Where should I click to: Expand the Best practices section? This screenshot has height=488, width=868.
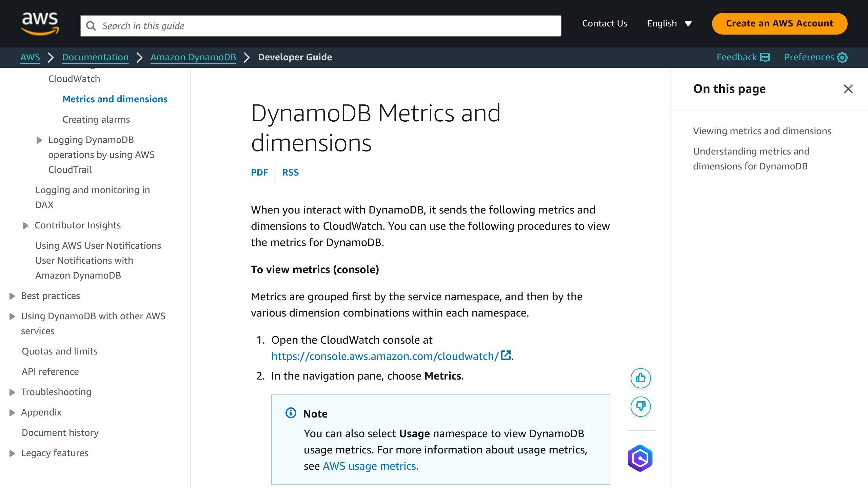(12, 296)
